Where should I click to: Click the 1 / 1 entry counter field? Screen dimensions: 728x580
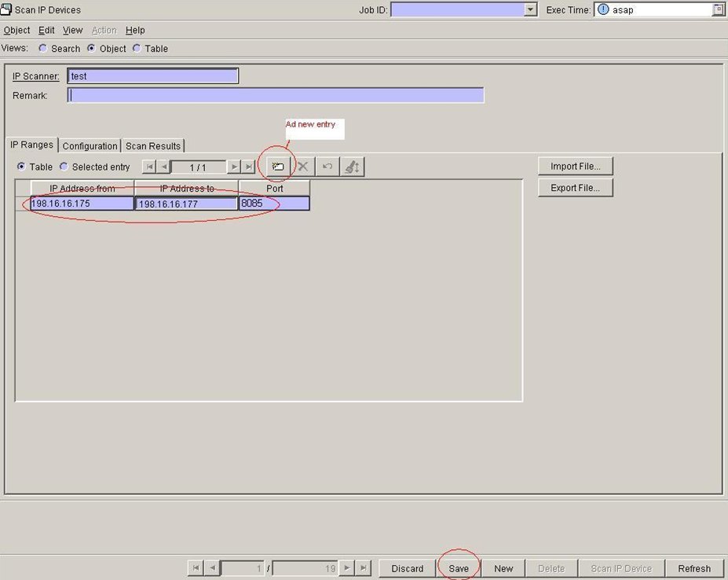tap(198, 167)
